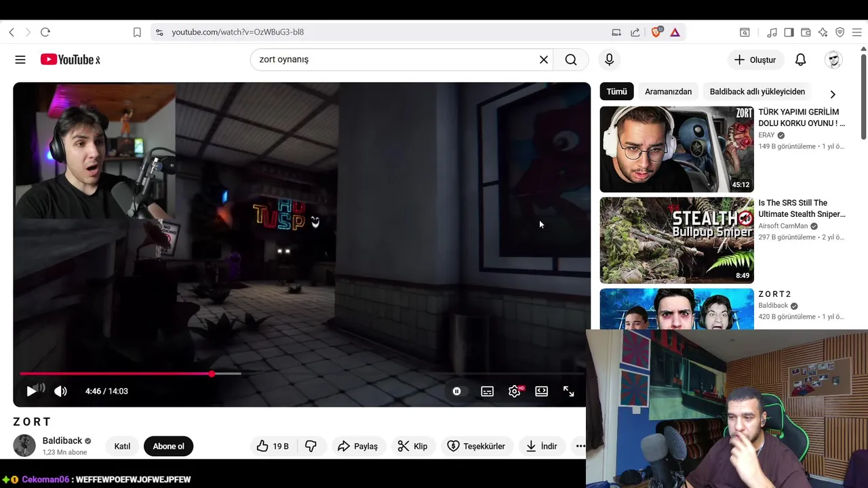Open site settings icon beside the URL
The image size is (868, 488).
click(159, 32)
